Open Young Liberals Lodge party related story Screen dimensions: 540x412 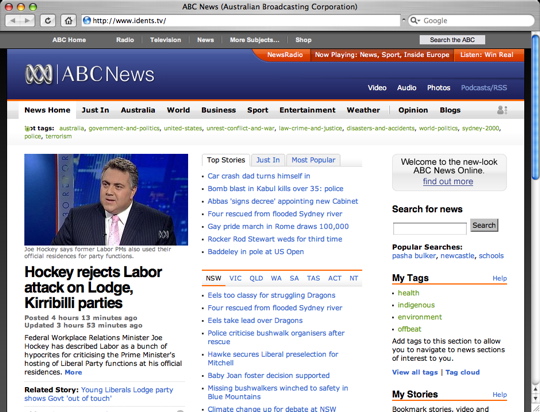99,394
